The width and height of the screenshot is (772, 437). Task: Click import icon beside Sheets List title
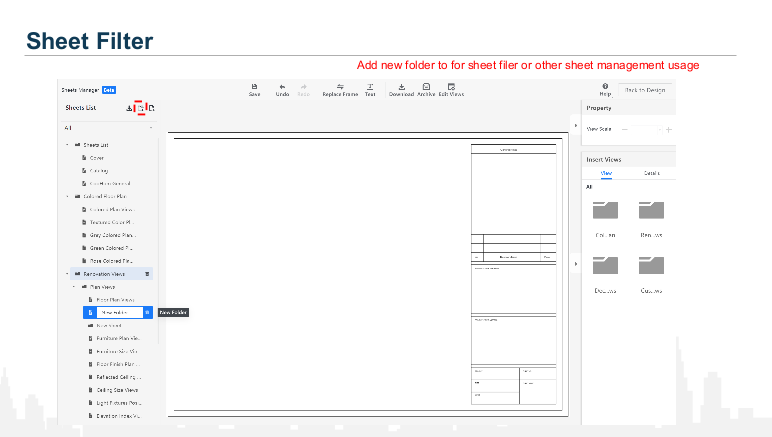(x=130, y=107)
